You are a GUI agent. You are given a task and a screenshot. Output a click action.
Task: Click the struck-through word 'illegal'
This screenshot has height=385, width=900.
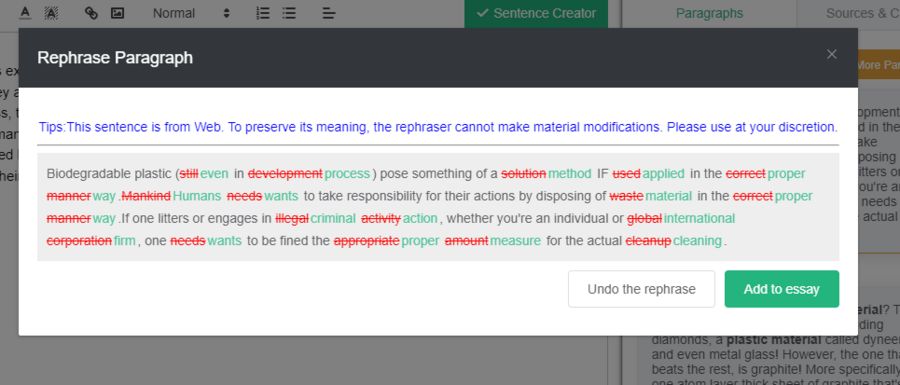(x=292, y=219)
